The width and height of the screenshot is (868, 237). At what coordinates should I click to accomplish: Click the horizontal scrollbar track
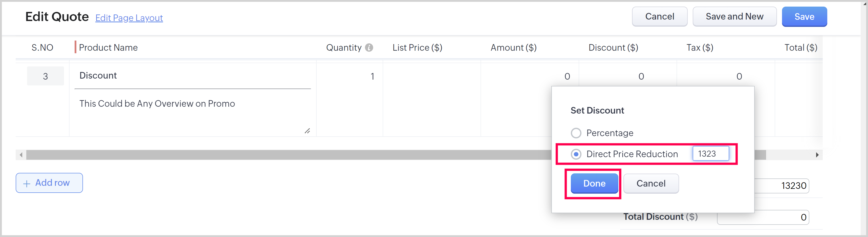270,155
